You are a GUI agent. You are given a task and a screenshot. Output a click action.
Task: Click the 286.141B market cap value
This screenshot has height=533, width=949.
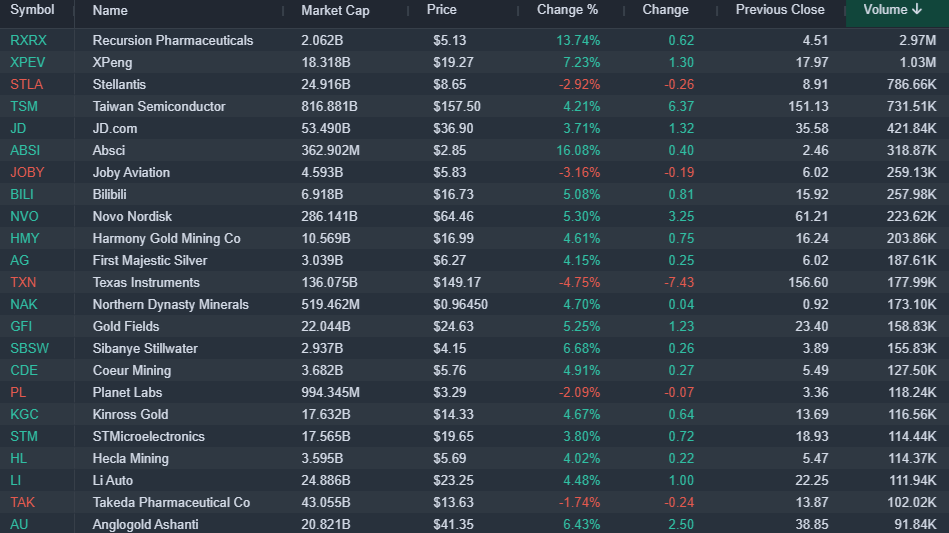click(329, 217)
